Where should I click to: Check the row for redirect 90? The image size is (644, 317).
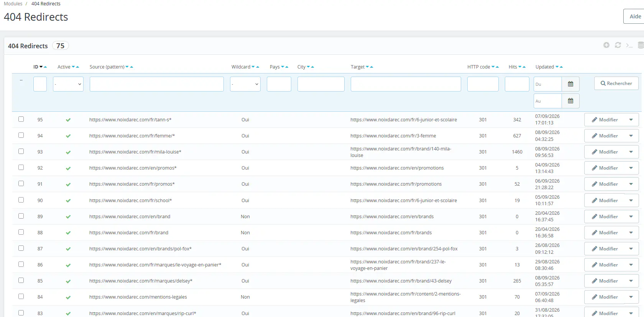(21, 200)
